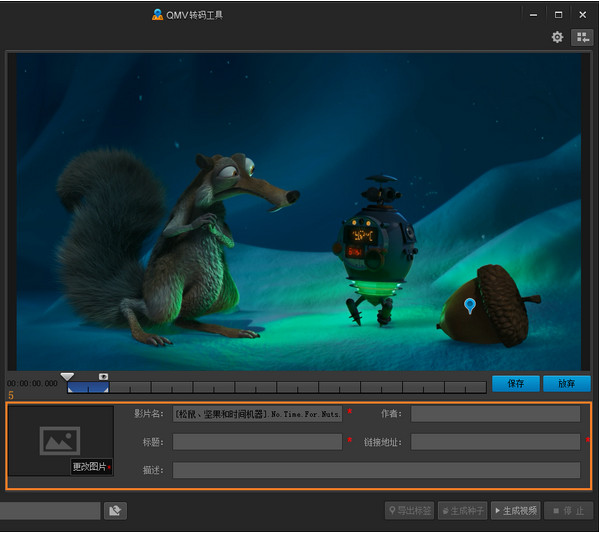599x533 pixels.
Task: Open settings with the gear icon
Action: pos(557,37)
